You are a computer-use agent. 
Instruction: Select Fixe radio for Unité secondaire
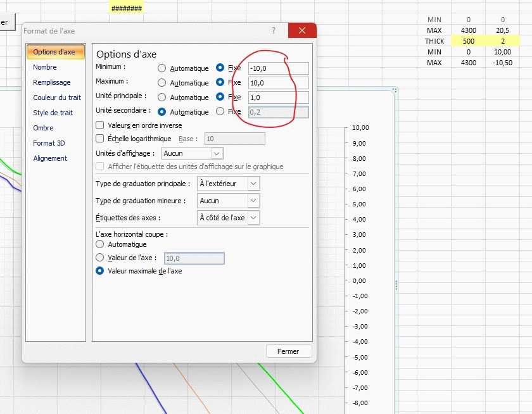pos(220,112)
